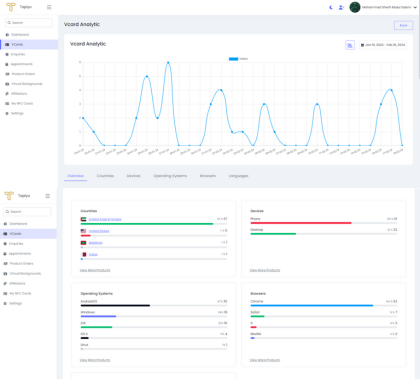Open the Qatar country link
Viewport: 420px width, 380px height.
(93, 254)
